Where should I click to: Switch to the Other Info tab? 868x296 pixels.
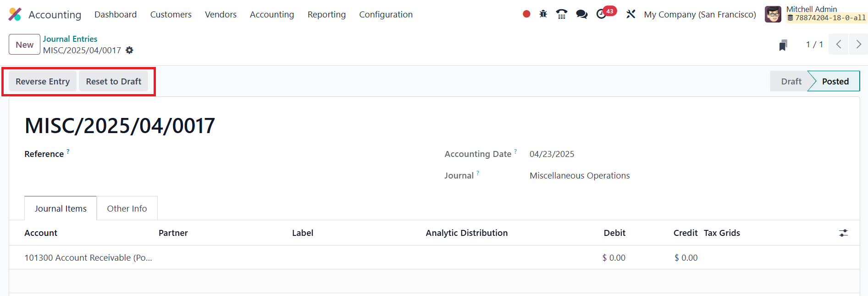[x=127, y=208]
